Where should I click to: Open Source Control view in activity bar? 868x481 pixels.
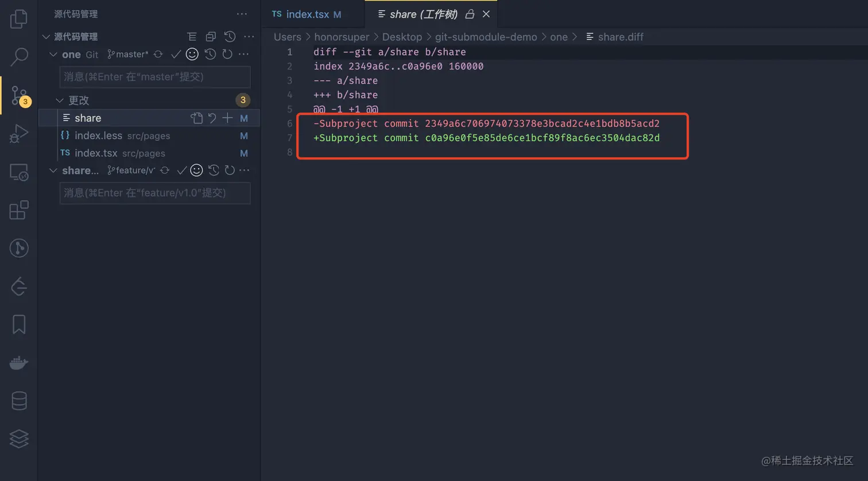[x=19, y=96]
